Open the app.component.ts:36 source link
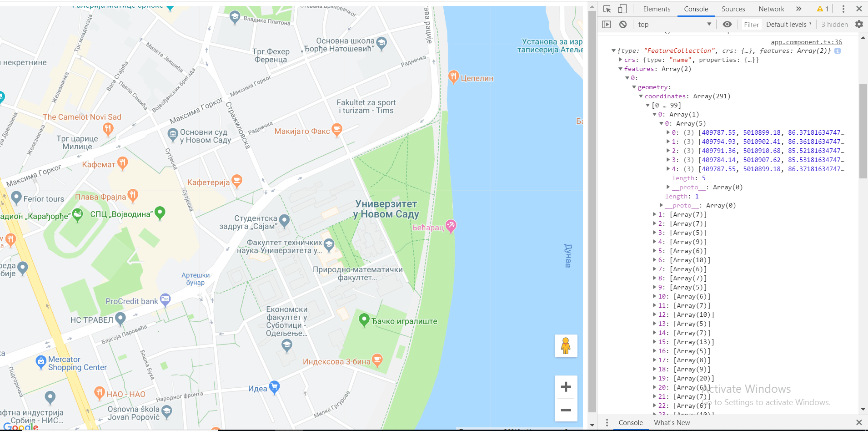The width and height of the screenshot is (868, 431). 807,42
